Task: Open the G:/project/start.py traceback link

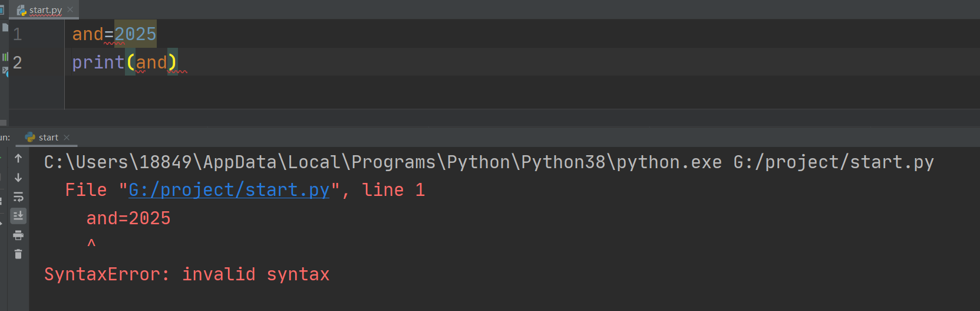Action: click(x=229, y=190)
